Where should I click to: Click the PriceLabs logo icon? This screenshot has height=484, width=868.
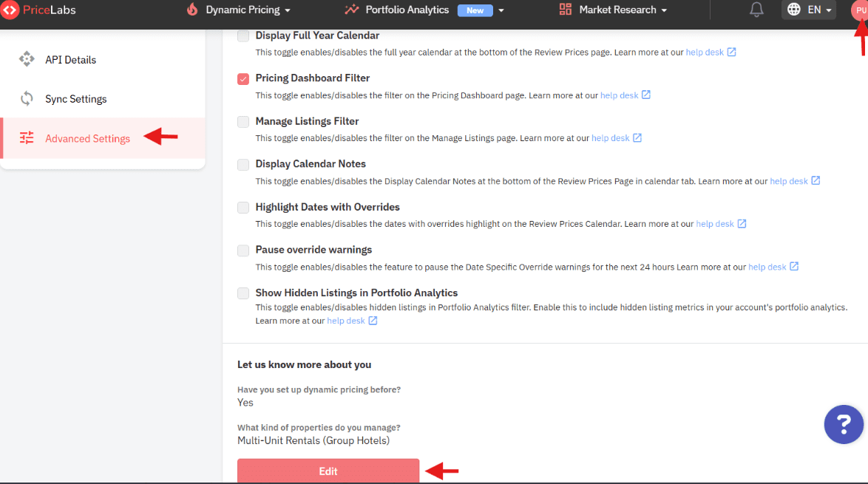[x=10, y=10]
